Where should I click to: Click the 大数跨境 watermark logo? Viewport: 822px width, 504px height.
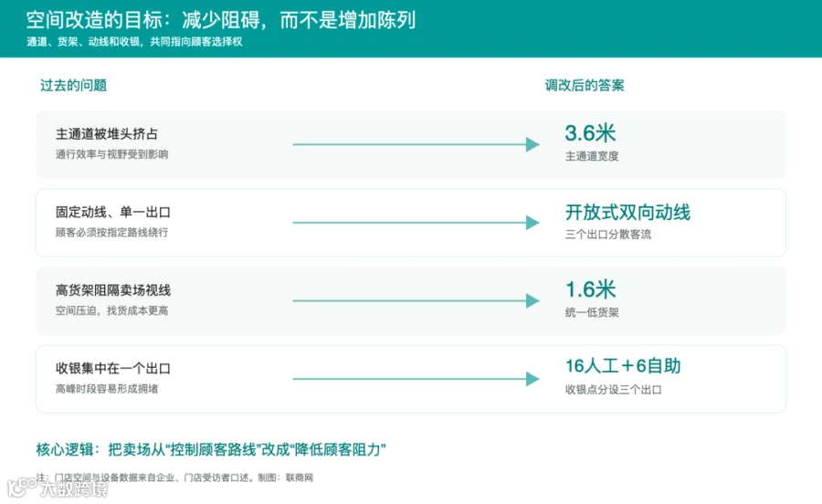[58, 488]
